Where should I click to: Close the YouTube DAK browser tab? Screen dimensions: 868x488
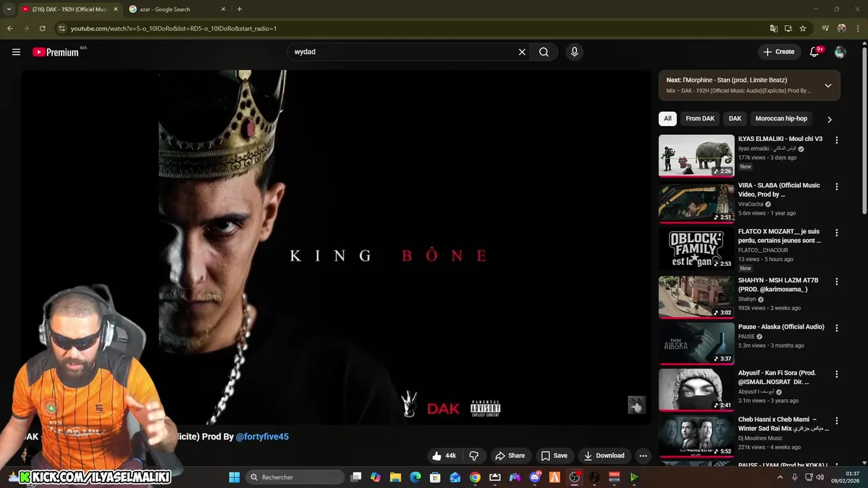point(115,9)
